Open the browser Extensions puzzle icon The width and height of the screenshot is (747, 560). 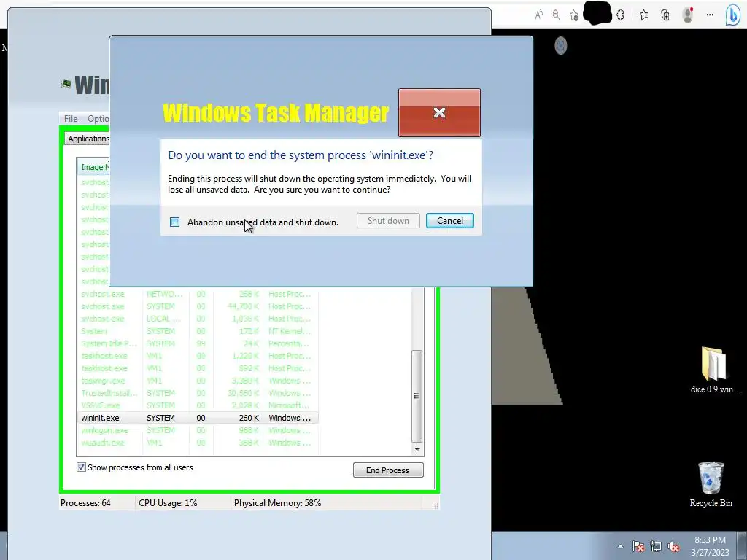(x=620, y=15)
